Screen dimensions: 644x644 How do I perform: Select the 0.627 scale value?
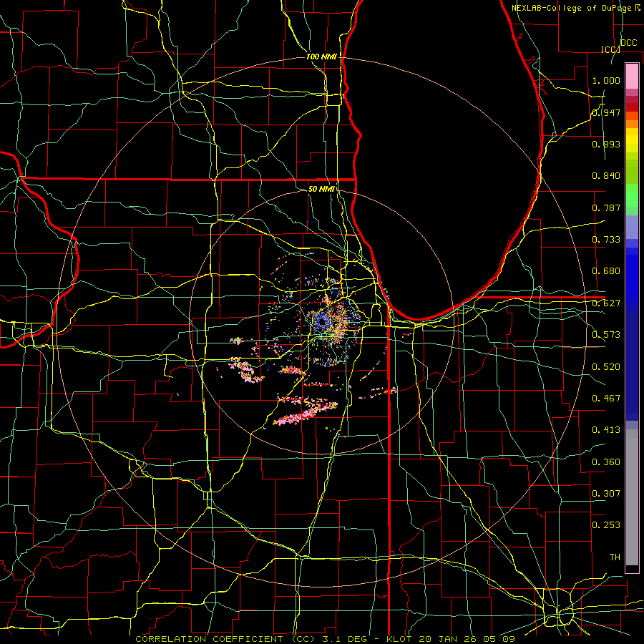click(606, 303)
